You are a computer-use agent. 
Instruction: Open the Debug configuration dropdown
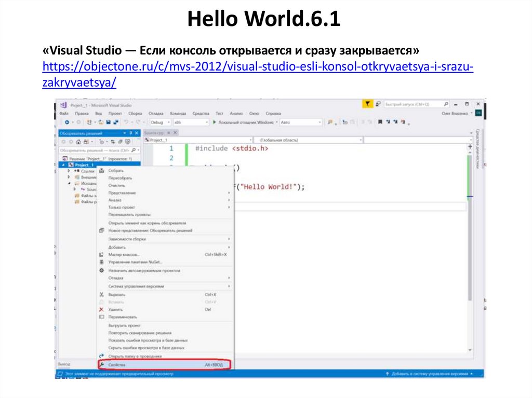(x=160, y=122)
